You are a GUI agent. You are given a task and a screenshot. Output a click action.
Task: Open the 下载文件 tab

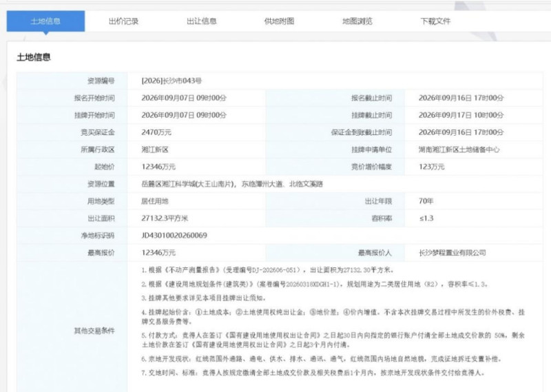[x=435, y=21]
